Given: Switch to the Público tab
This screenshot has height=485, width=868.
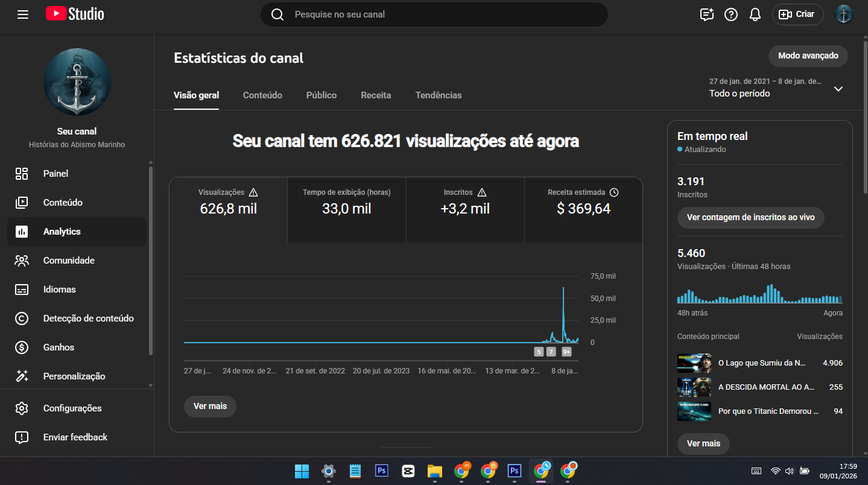Looking at the screenshot, I should (322, 95).
